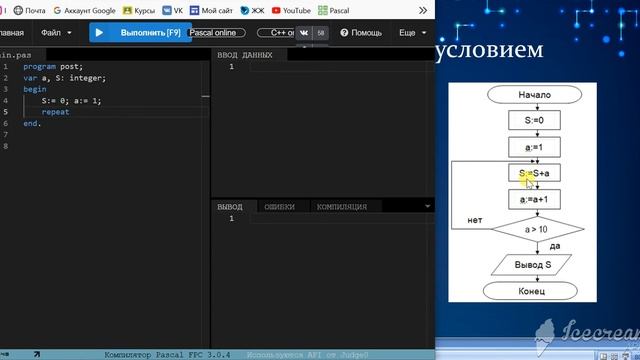This screenshot has height=360, width=640.
Task: Click the line 'program post;'
Action: pyautogui.click(x=53, y=66)
